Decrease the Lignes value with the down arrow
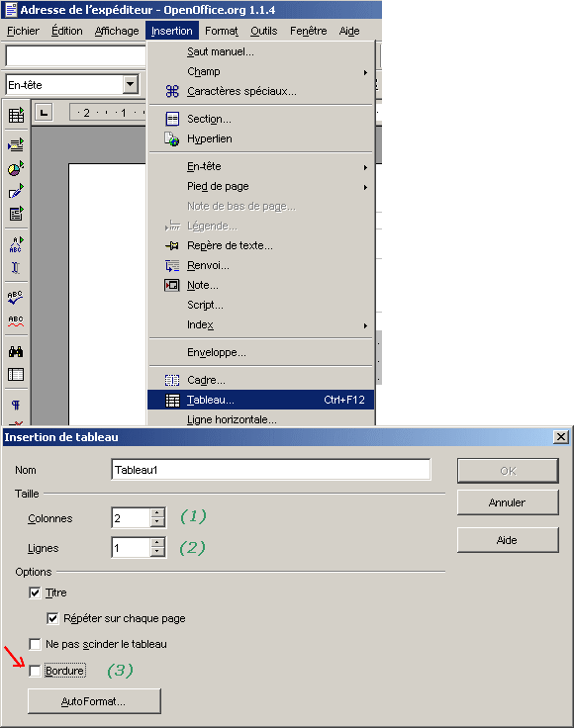Viewport: 574px width, 728px height. 158,552
